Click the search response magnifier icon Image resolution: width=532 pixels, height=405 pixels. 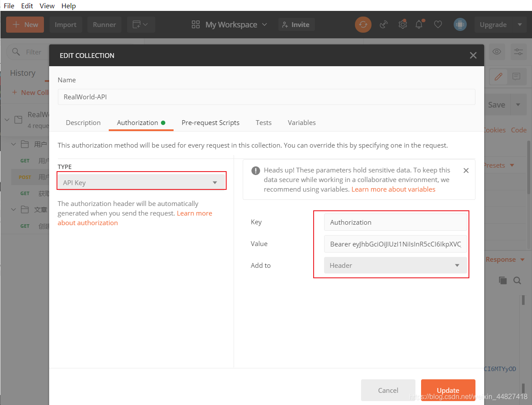[517, 280]
